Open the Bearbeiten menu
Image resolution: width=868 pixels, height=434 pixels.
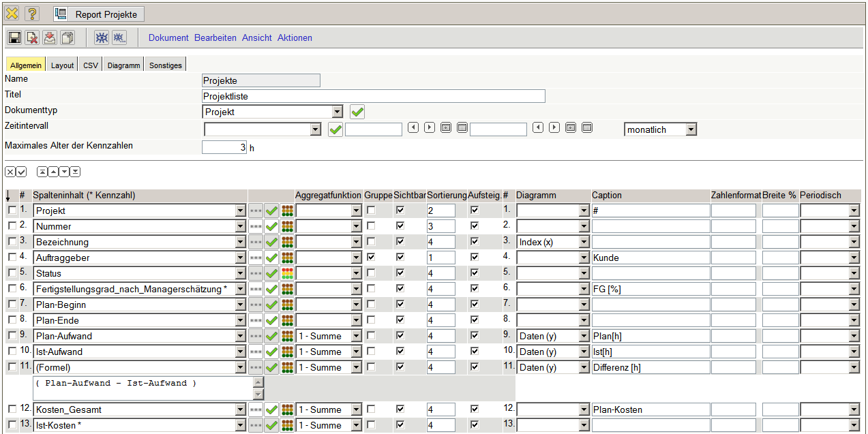click(x=215, y=38)
